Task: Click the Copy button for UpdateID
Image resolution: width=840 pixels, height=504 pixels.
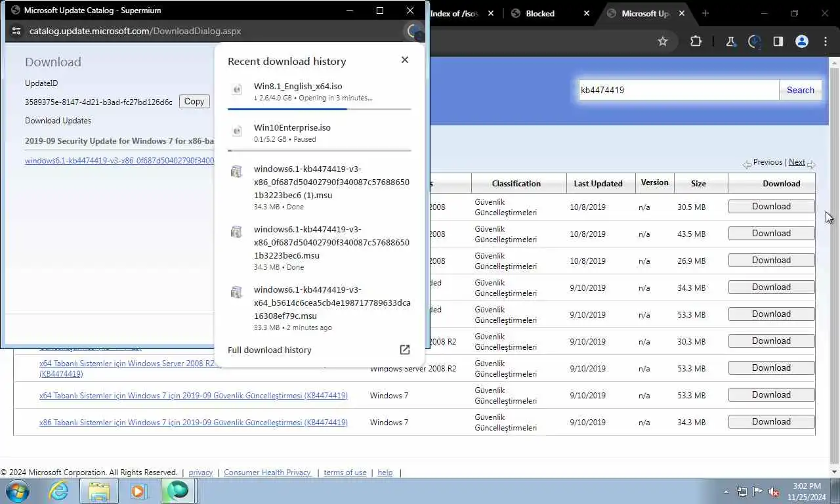Action: (x=194, y=101)
